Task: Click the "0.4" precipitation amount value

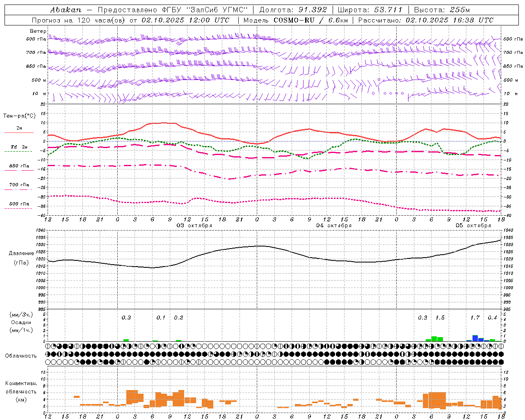Action: pos(492,318)
